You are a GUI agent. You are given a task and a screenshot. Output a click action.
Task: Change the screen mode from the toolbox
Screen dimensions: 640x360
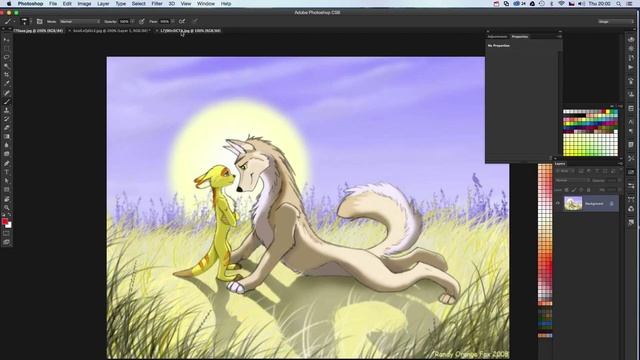(x=6, y=242)
